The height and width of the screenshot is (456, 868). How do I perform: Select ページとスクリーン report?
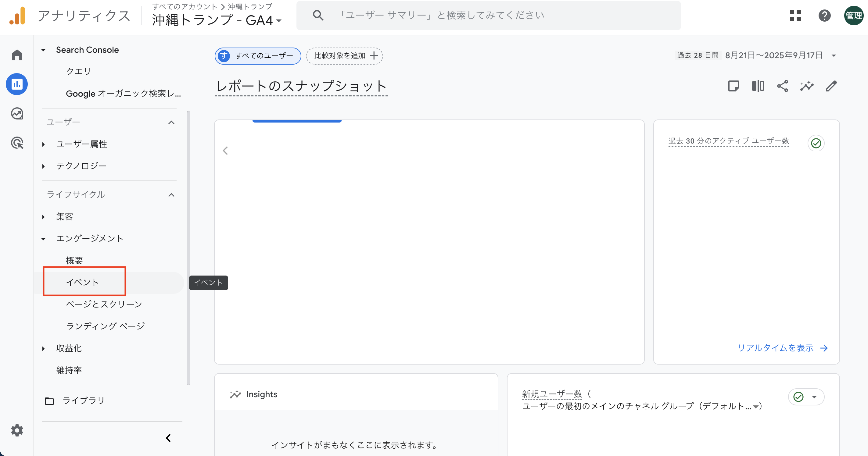click(104, 304)
